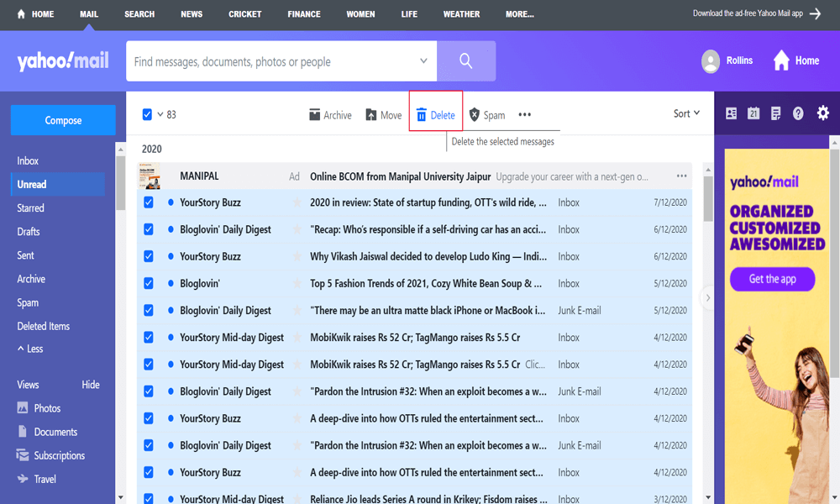This screenshot has height=504, width=840.
Task: Collapse the folder list with Less
Action: click(x=29, y=349)
